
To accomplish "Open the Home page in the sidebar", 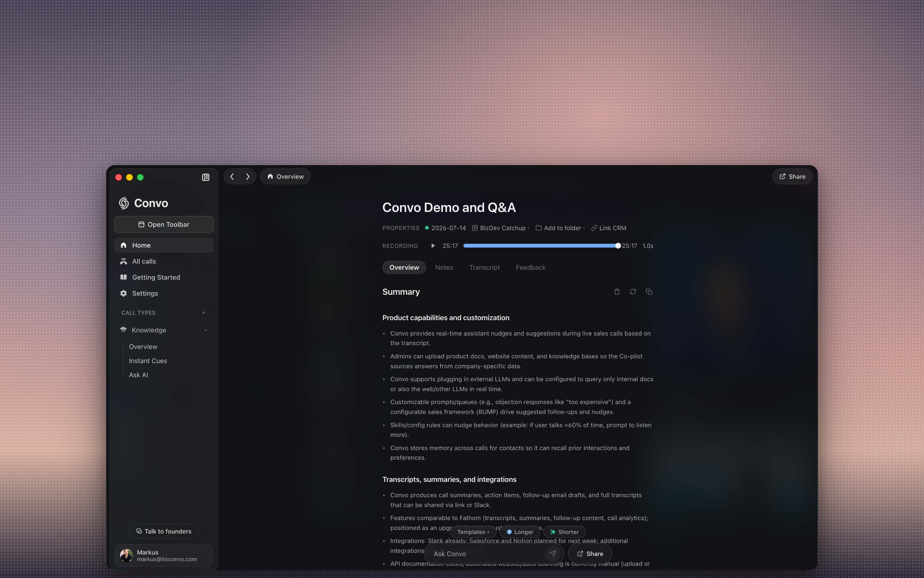I will click(164, 245).
